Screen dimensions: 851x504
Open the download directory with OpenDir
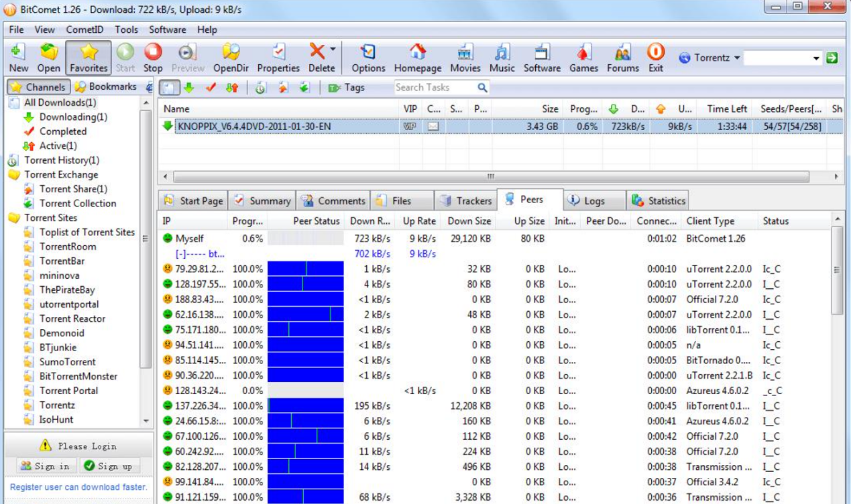point(231,58)
